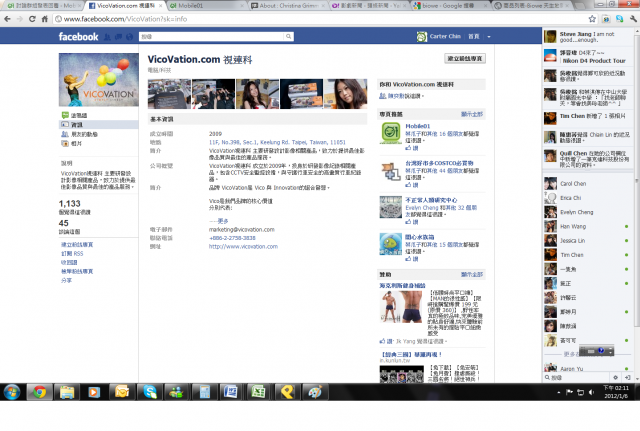This screenshot has width=640, height=431.
Task: Click the 1,133 likes count
Action: point(69,203)
